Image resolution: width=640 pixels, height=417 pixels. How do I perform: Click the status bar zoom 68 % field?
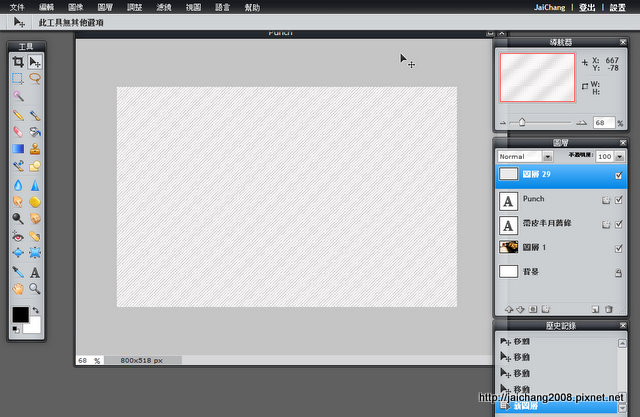[89, 360]
